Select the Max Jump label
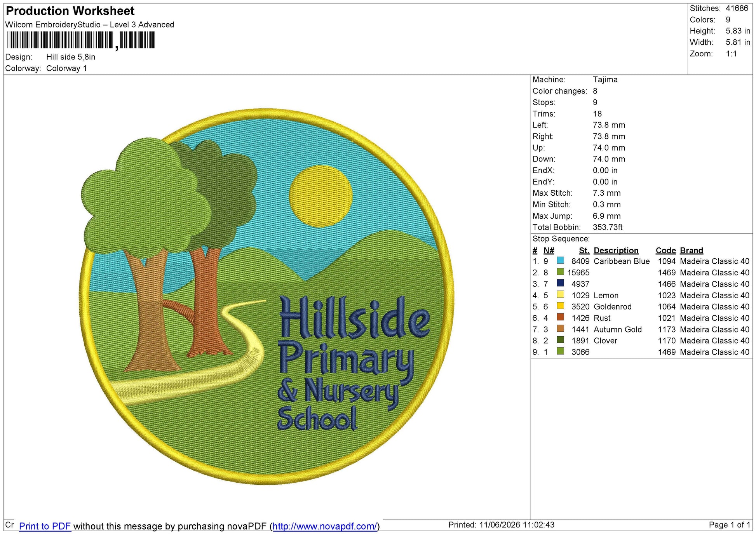This screenshot has width=756, height=534. [552, 216]
